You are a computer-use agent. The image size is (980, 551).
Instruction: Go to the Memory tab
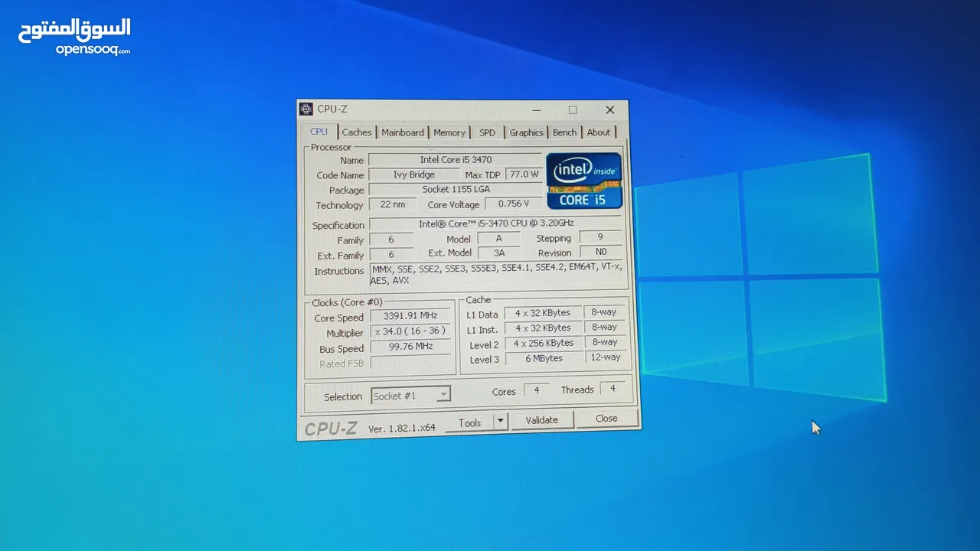pyautogui.click(x=449, y=132)
